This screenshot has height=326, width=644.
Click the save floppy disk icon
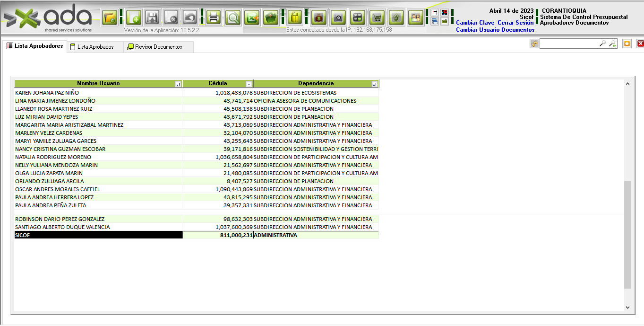152,18
